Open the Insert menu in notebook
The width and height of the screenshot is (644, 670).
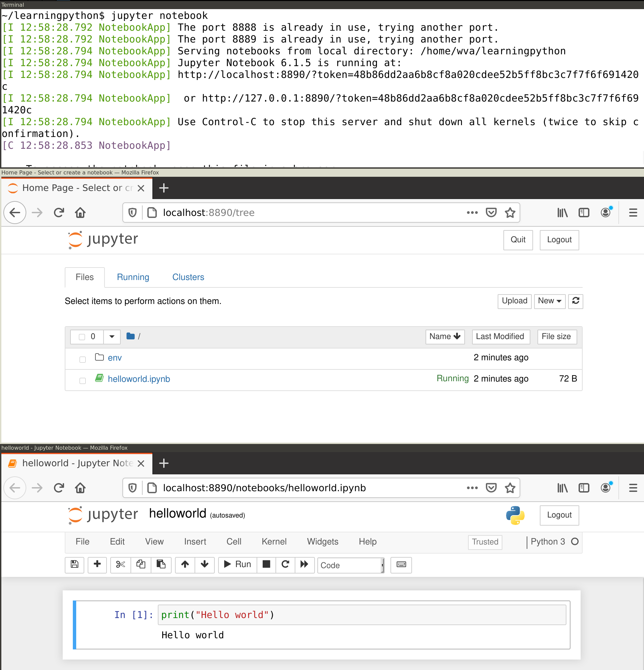(x=195, y=541)
